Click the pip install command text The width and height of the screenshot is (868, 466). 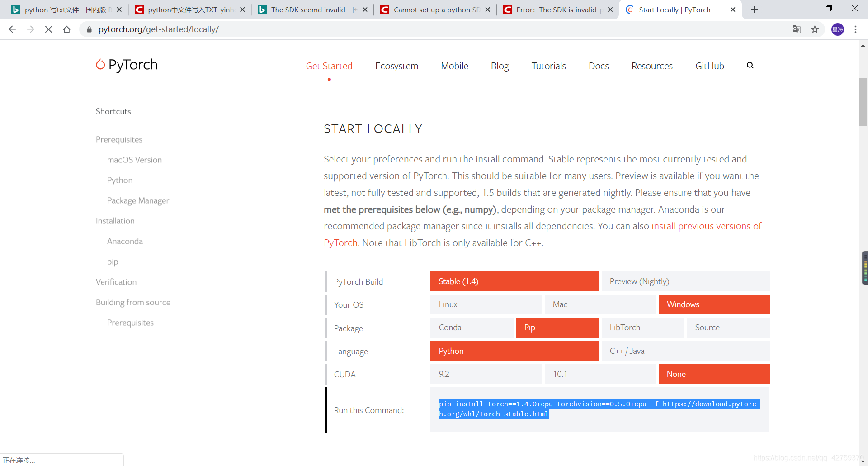point(599,409)
